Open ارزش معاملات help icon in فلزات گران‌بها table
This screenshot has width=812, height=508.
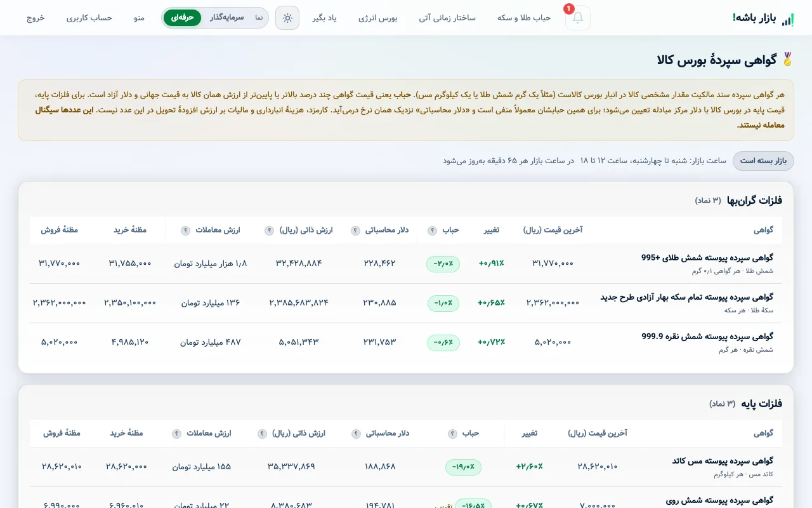[x=185, y=231]
